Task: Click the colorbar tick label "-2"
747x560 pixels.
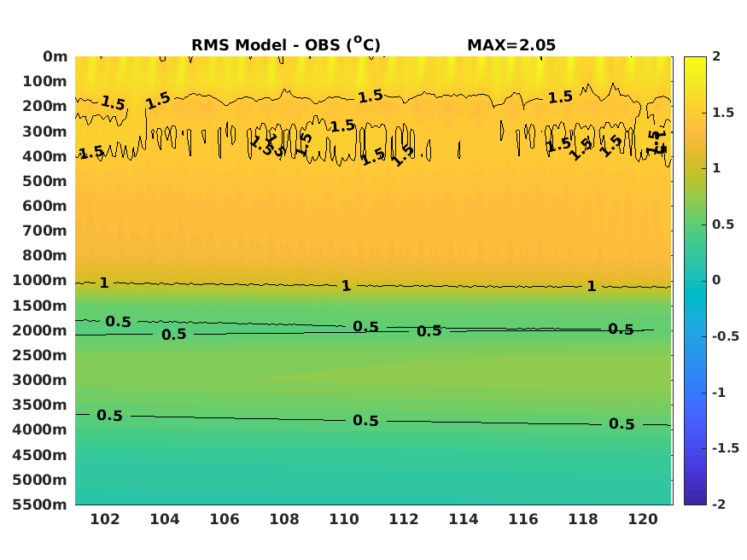Action: (x=719, y=505)
